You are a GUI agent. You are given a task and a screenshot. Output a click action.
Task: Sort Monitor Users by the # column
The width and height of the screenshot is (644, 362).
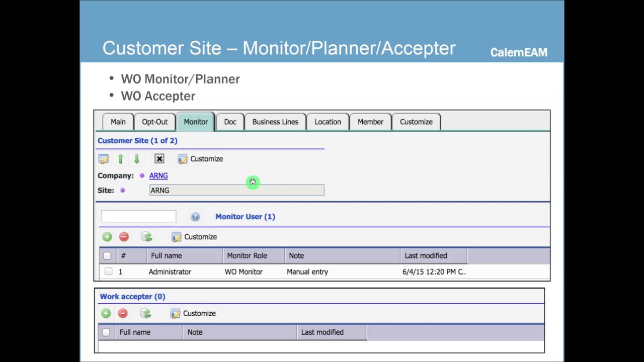[131, 256]
